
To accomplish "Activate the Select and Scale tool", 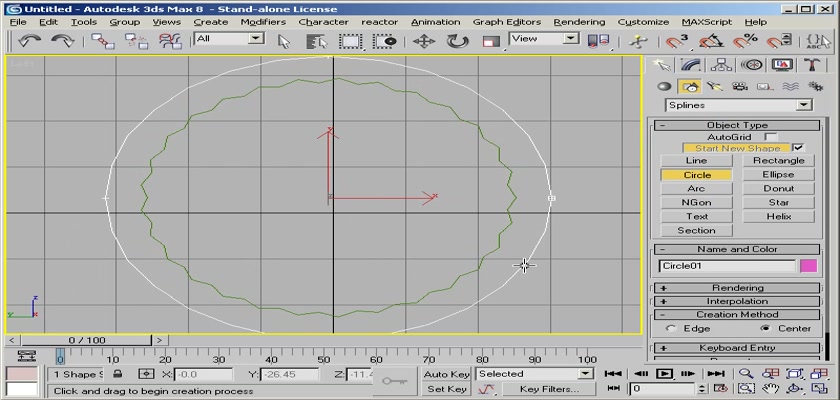I will [491, 41].
